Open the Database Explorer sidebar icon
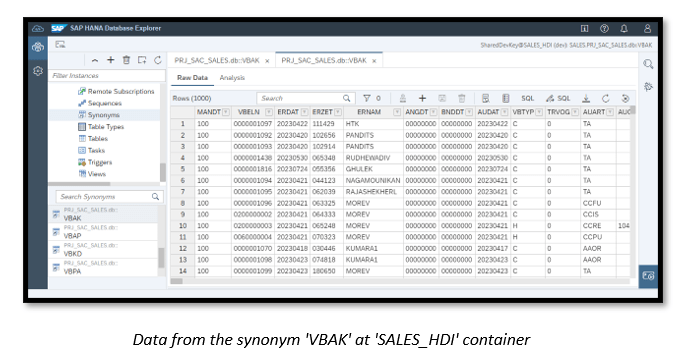 pyautogui.click(x=38, y=47)
